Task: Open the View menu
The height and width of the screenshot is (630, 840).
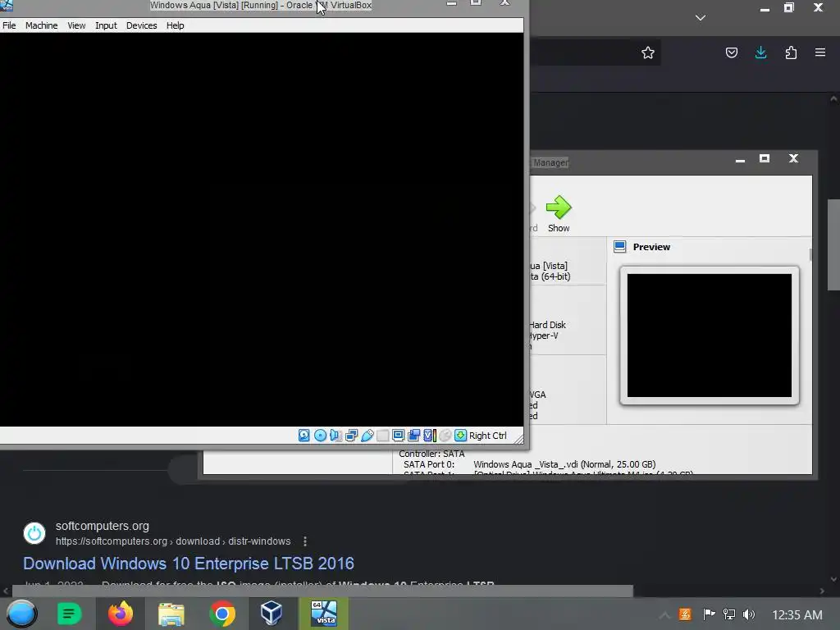Action: click(76, 25)
